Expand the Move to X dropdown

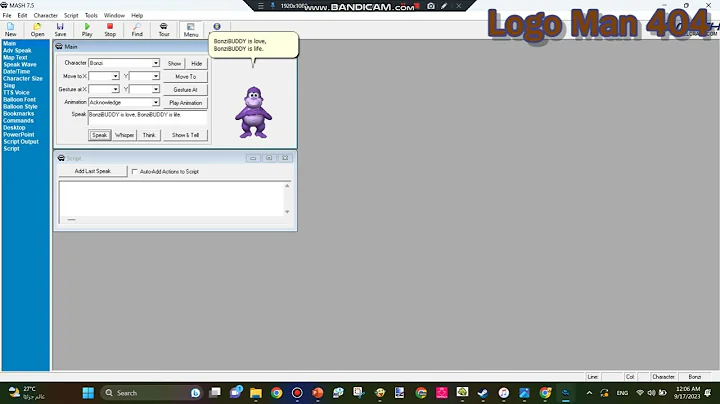pyautogui.click(x=115, y=76)
